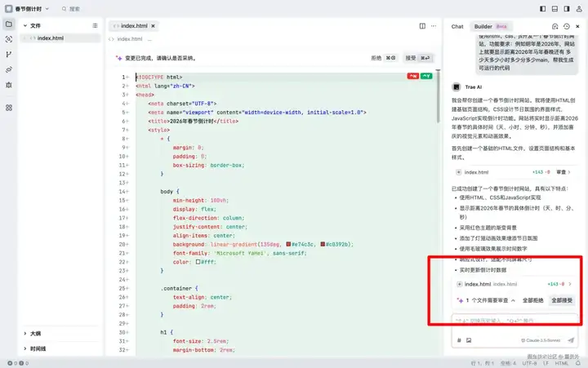Close the index.html editor tab

coord(153,26)
